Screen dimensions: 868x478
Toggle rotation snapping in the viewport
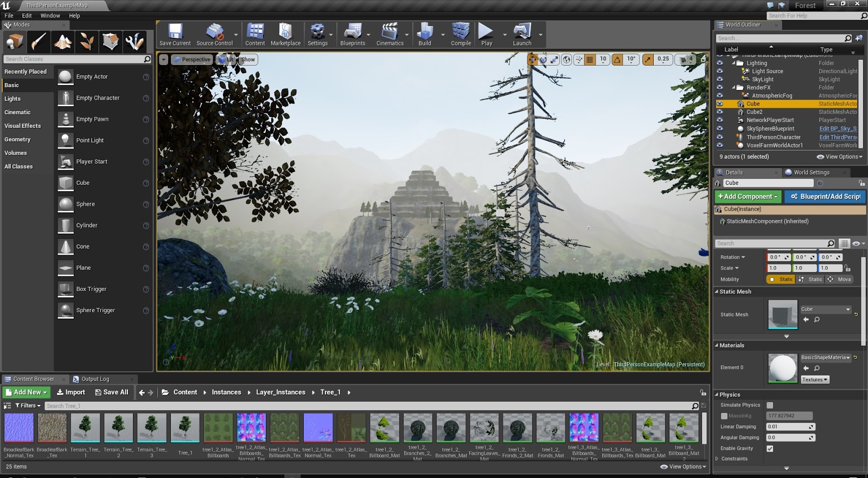point(617,60)
